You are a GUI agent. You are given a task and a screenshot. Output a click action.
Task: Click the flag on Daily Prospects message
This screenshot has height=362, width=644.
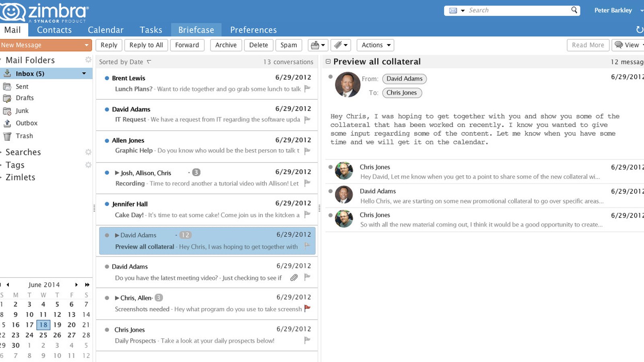point(307,340)
